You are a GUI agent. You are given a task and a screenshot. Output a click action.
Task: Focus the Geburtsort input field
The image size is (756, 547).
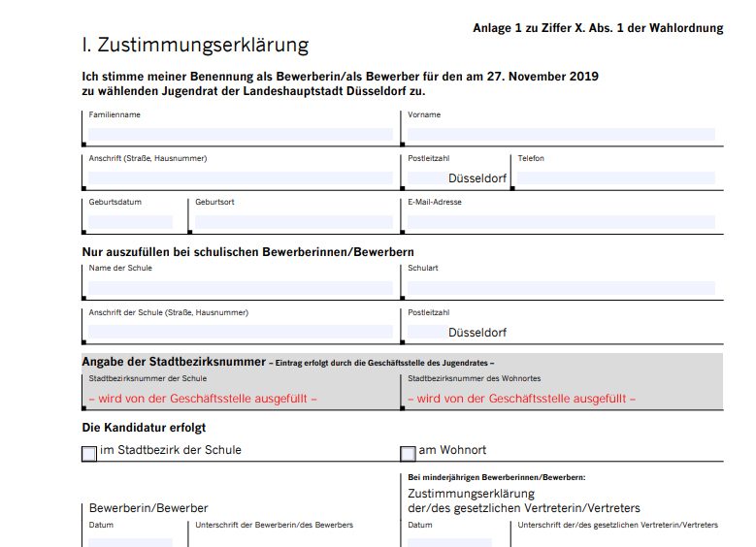point(293,222)
